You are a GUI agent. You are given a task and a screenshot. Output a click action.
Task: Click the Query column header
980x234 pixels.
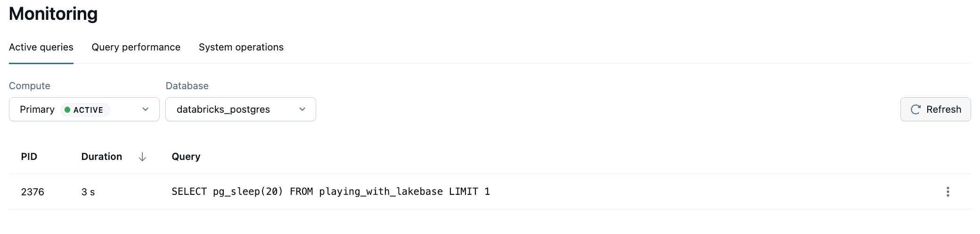(x=186, y=157)
